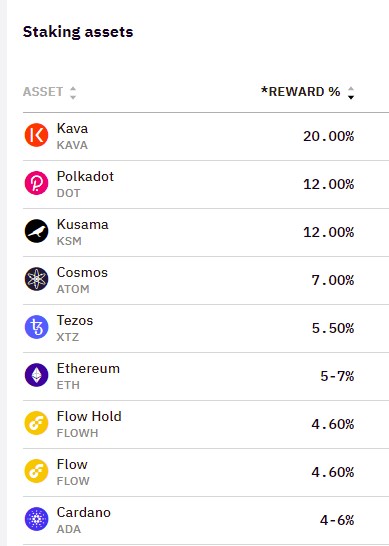Click the Cardano dotted logo icon
The height and width of the screenshot is (546, 389).
(x=36, y=519)
